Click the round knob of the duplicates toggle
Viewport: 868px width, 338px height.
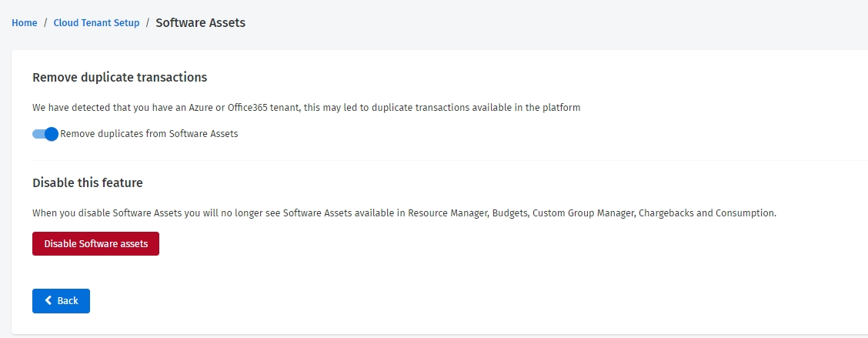(x=52, y=134)
